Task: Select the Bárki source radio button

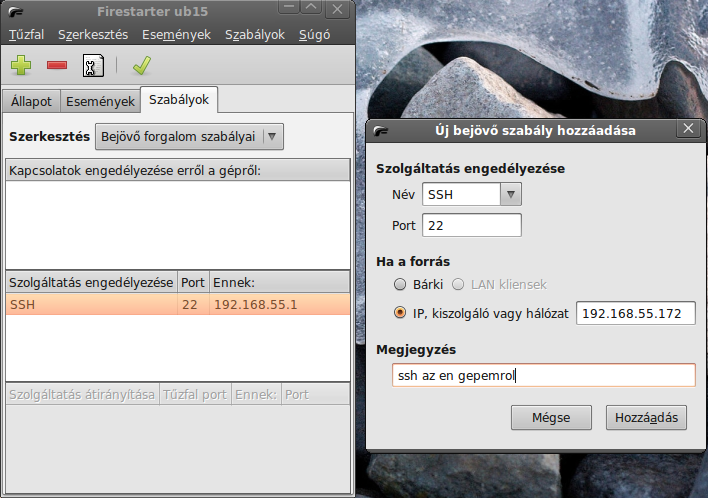Action: click(x=401, y=284)
